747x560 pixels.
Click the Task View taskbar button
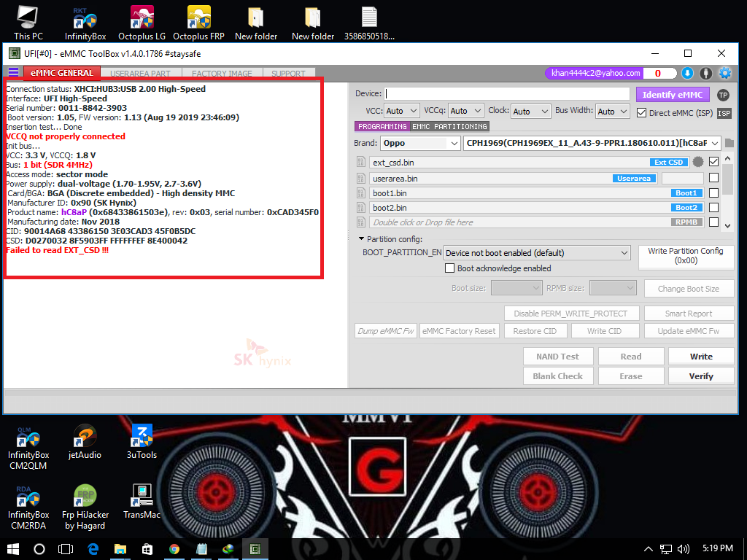tap(65, 549)
